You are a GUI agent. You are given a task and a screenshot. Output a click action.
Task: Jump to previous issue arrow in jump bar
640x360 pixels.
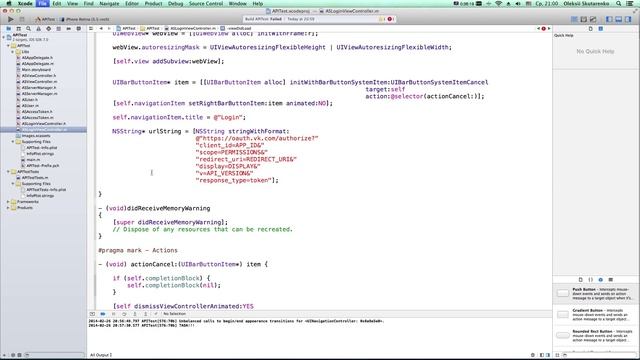coord(538,29)
